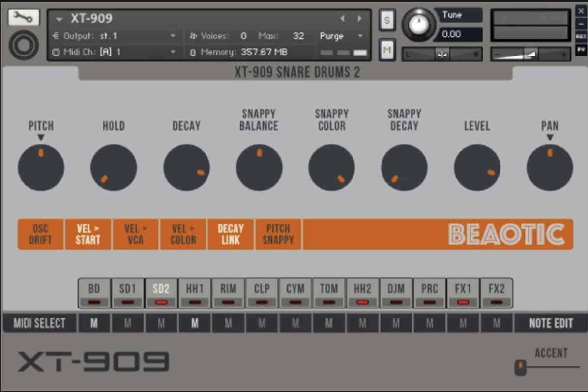Click the stereo pan slider under Tune
588x392 pixels.
click(442, 55)
